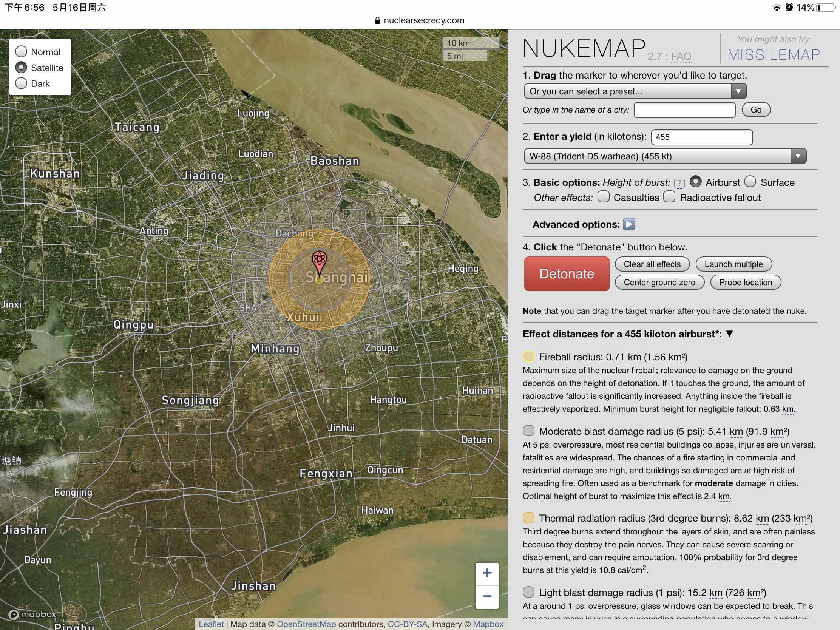Click the red Detonate button
This screenshot has width=840, height=630.
tap(567, 274)
